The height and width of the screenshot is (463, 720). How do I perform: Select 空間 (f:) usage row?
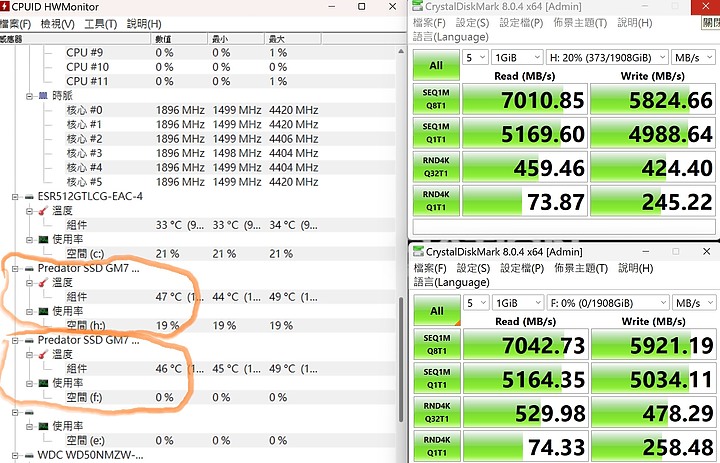pyautogui.click(x=197, y=397)
